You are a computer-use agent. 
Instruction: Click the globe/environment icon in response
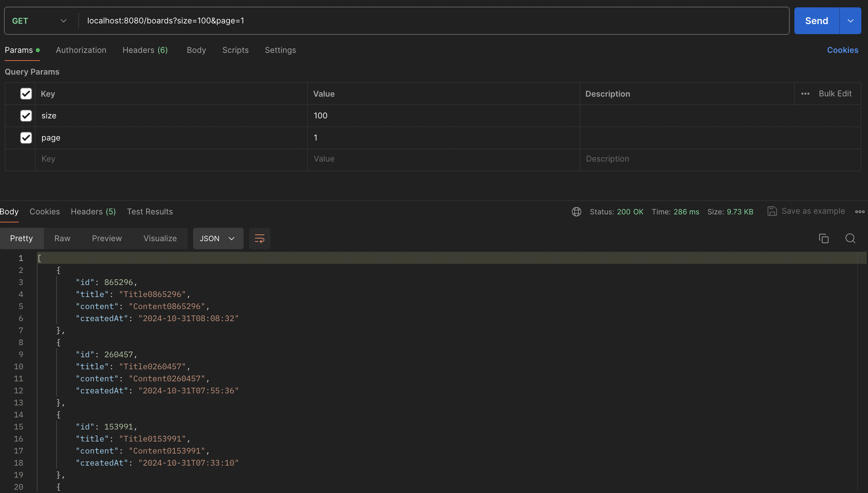pyautogui.click(x=575, y=212)
